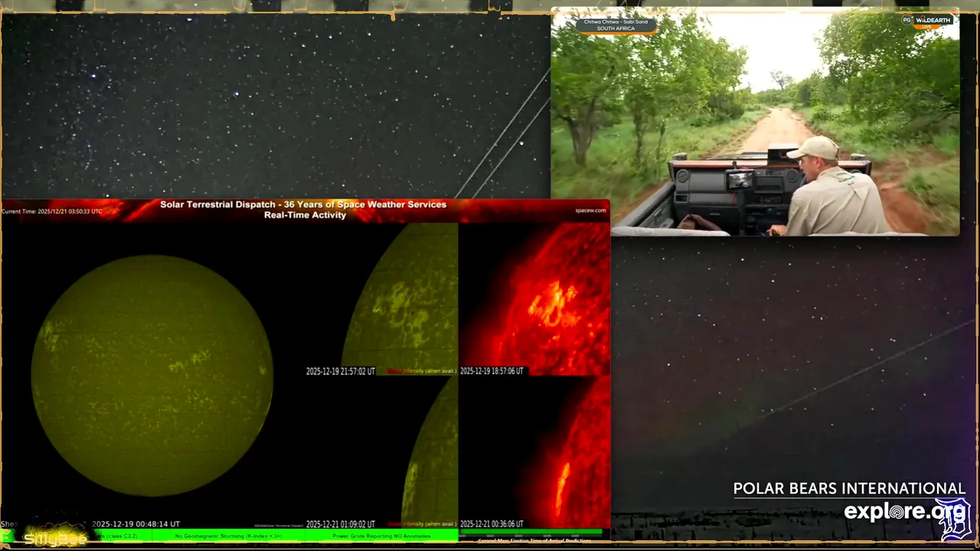Click the 2025-12-19 18:57:06 UT timestamp

point(492,371)
